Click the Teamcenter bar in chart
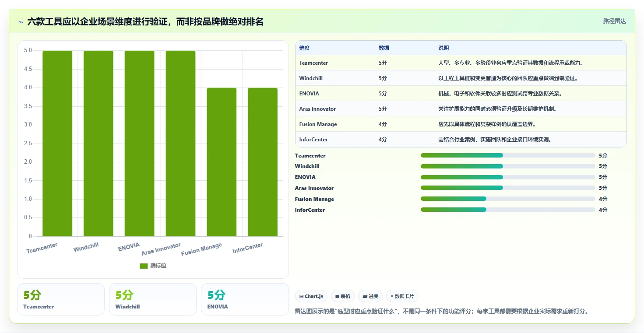 click(57, 144)
